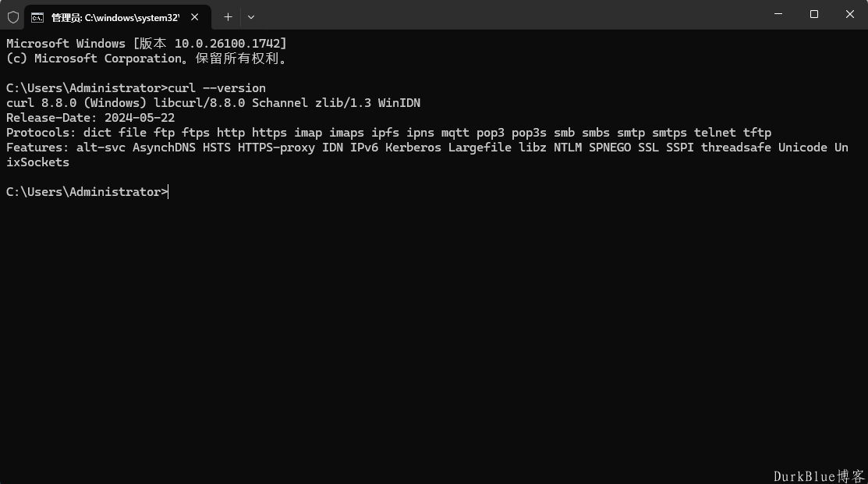Select the 管理员: C:\windows\system32 tab
The height and width of the screenshot is (484, 868).
click(x=115, y=18)
